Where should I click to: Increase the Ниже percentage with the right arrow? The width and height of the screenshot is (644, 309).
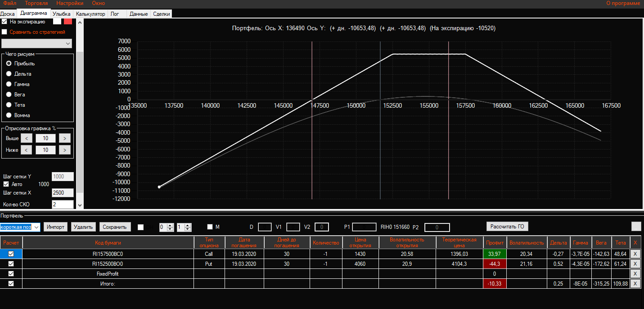click(65, 150)
